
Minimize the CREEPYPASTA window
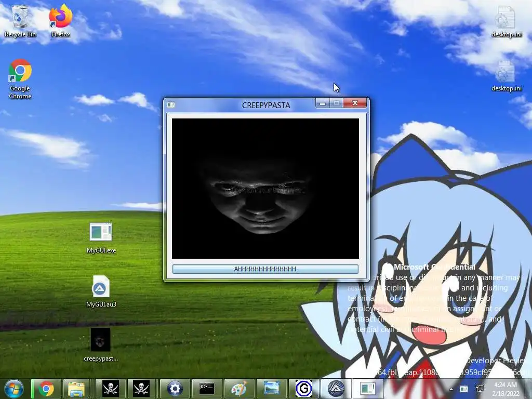click(323, 103)
